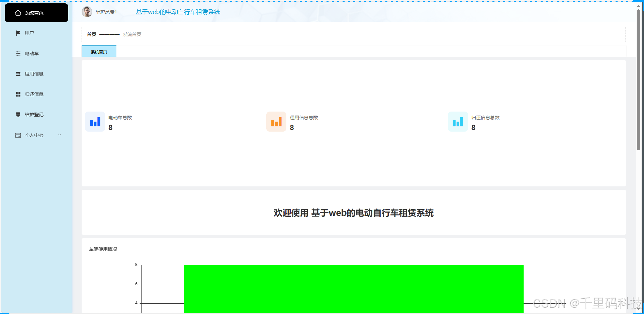Screen dimensions: 644x314
Task: Click the scrollbar up arrow
Action: [638, 6]
